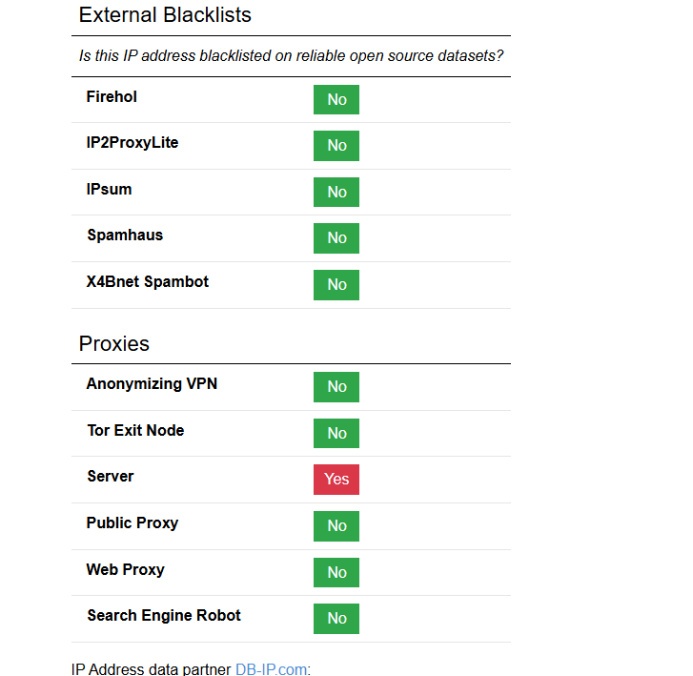Click the Server row label
Screen dimensions: 693x676
point(110,477)
